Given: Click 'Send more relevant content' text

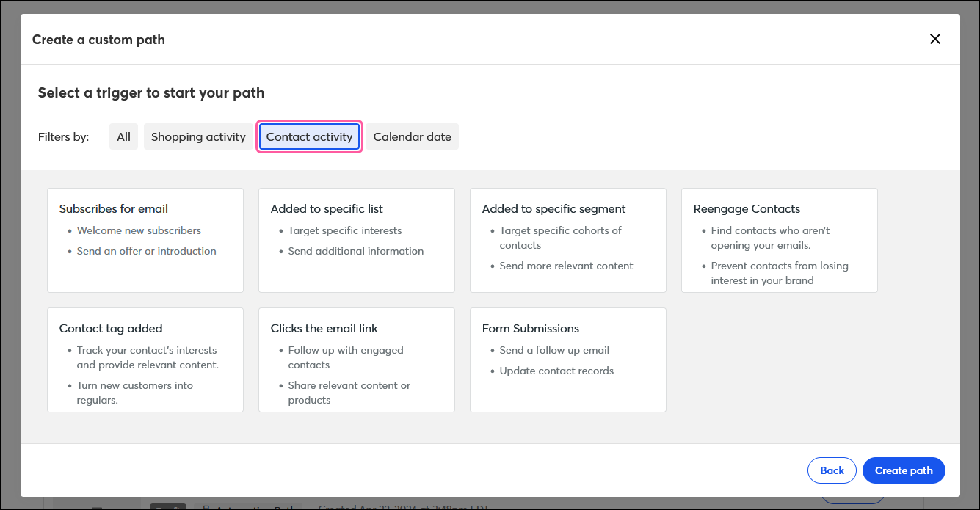Looking at the screenshot, I should [x=567, y=266].
